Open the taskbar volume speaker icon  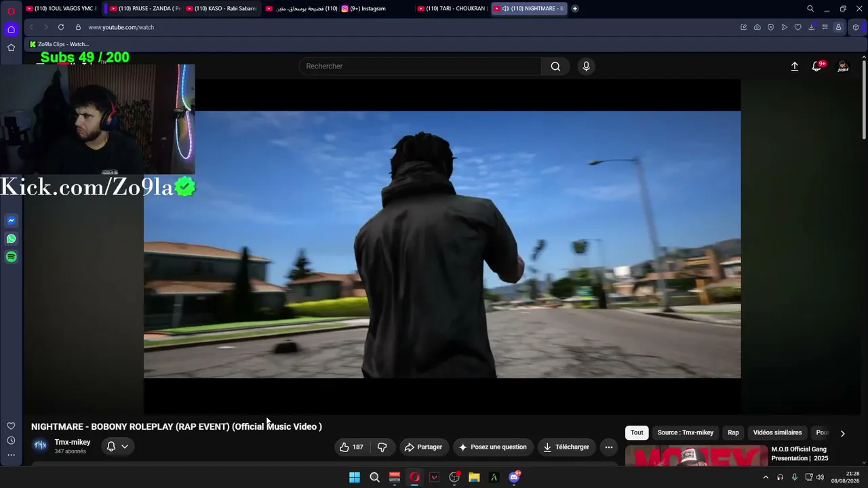821,477
